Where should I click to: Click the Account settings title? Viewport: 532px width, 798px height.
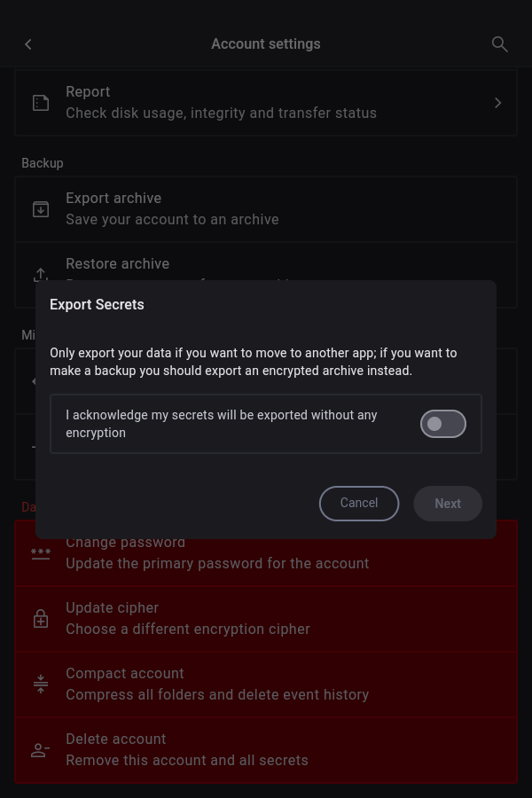pos(266,44)
